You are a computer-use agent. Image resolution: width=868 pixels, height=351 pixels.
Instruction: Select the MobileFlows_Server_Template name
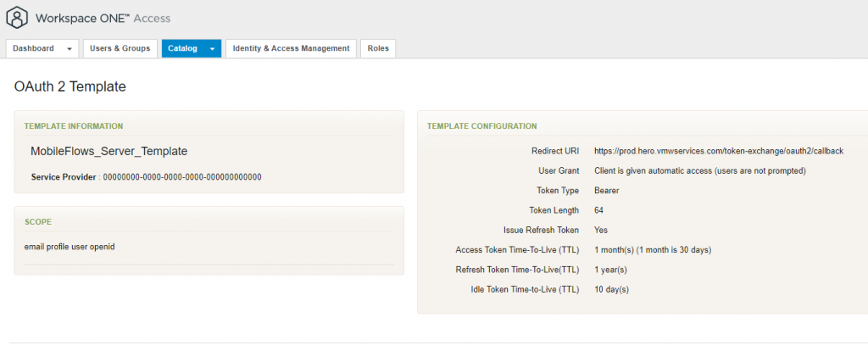pyautogui.click(x=109, y=151)
